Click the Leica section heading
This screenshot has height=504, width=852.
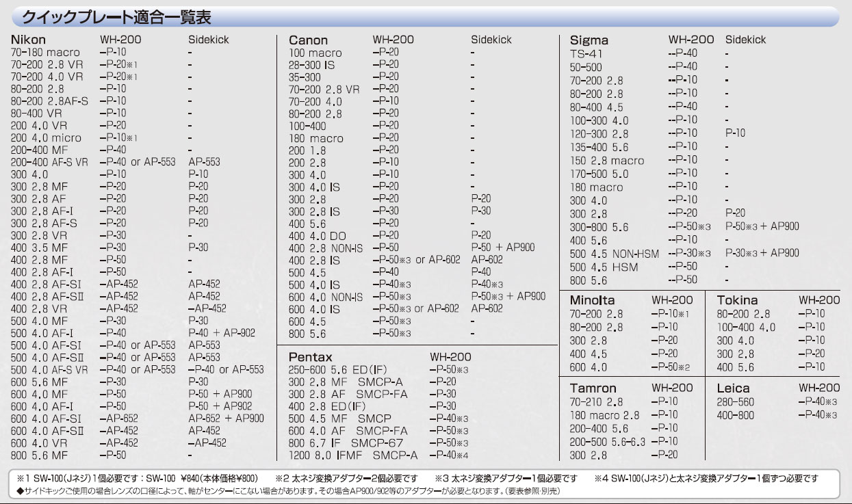click(x=733, y=388)
